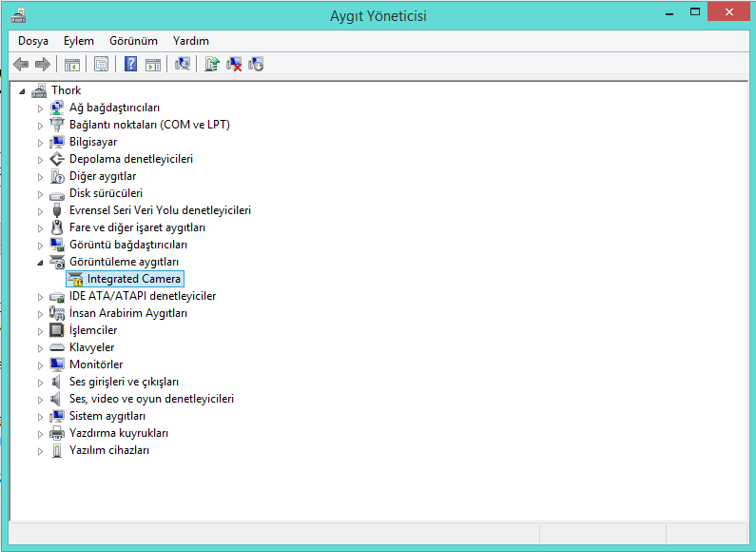
Task: Go forward with the right arrow toolbar icon
Action: point(43,64)
